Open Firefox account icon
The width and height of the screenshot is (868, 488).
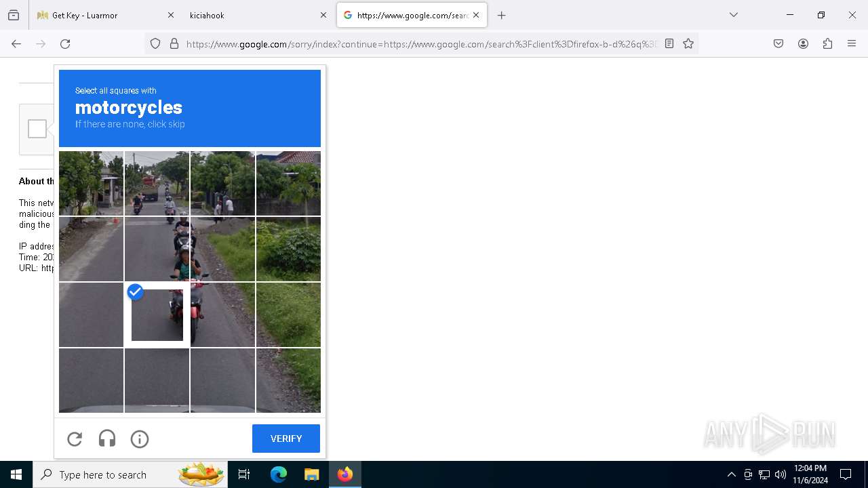click(803, 43)
